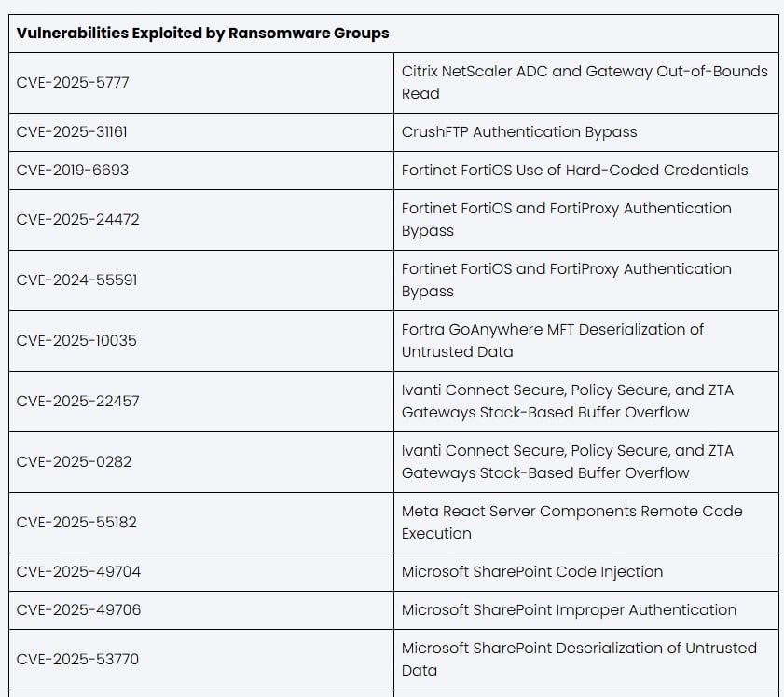
Task: Select the CVE-2025-10035 entry
Action: click(76, 341)
